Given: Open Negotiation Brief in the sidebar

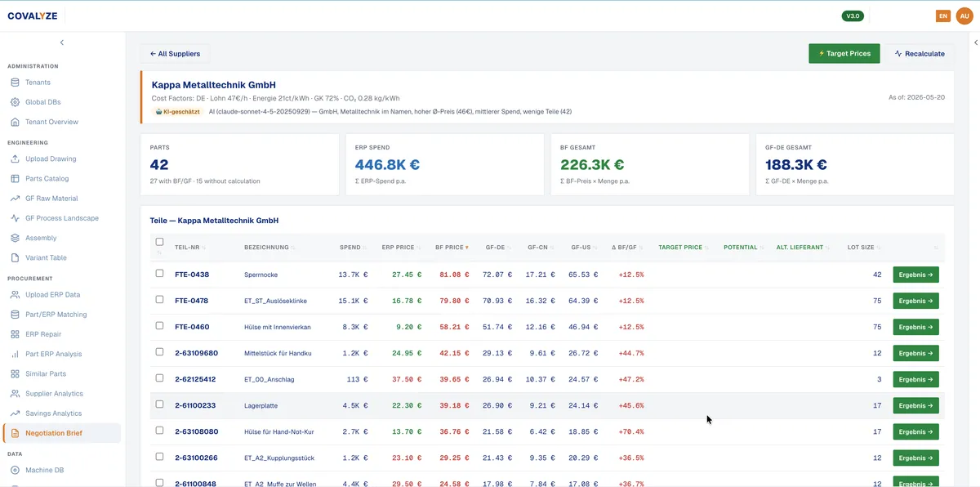Looking at the screenshot, I should (62, 433).
